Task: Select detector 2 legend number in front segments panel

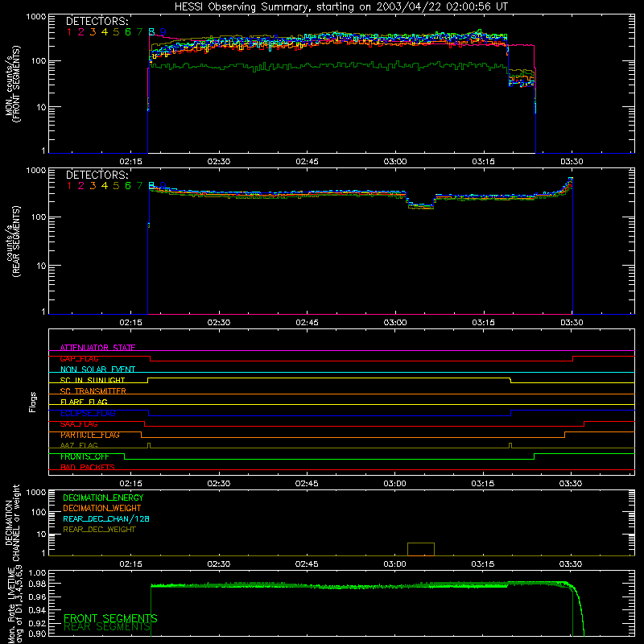Action: click(81, 32)
